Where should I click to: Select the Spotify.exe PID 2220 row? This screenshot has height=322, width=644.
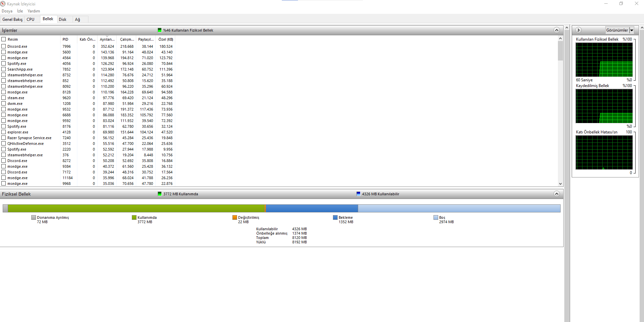[x=87, y=149]
